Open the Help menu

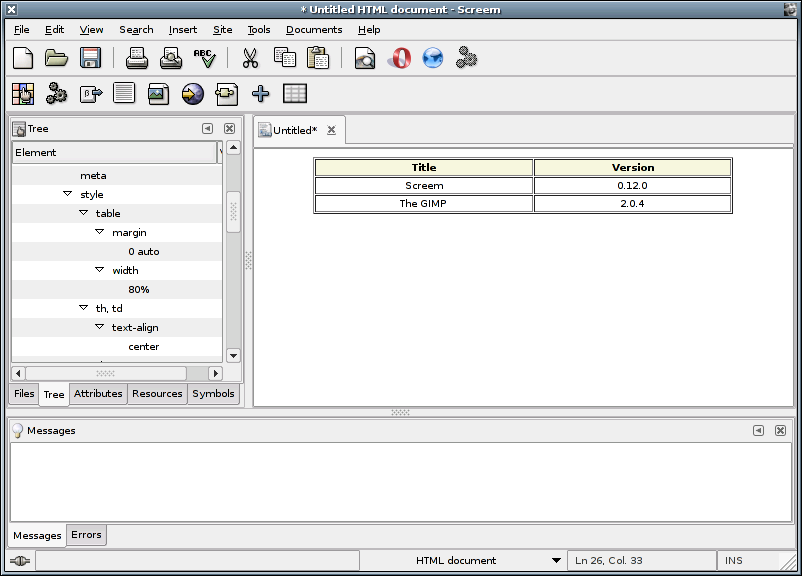(x=369, y=30)
